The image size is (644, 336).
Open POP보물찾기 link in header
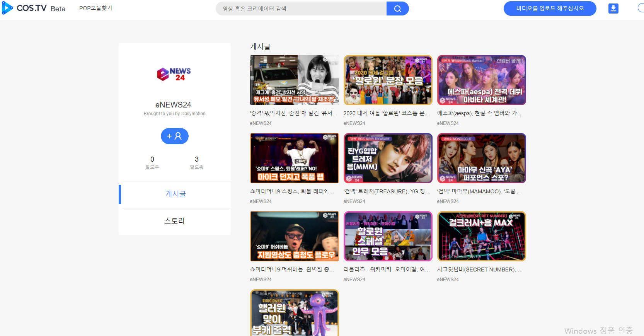coord(95,8)
